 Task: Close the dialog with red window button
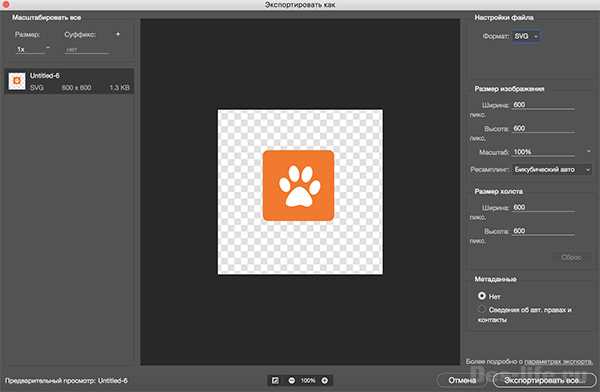(5, 5)
